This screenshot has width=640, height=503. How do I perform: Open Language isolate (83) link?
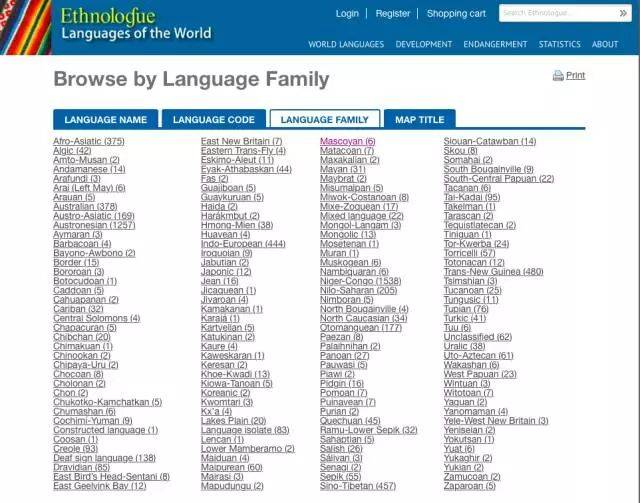tap(245, 430)
